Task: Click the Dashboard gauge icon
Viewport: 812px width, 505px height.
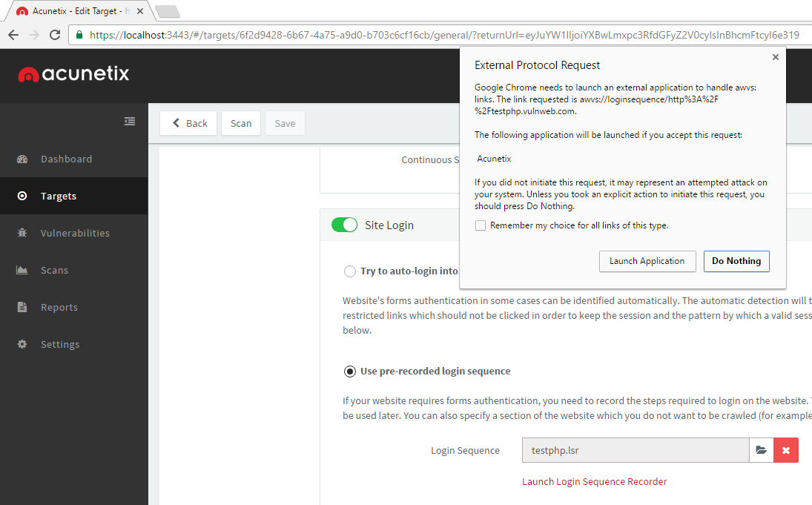Action: [x=22, y=159]
